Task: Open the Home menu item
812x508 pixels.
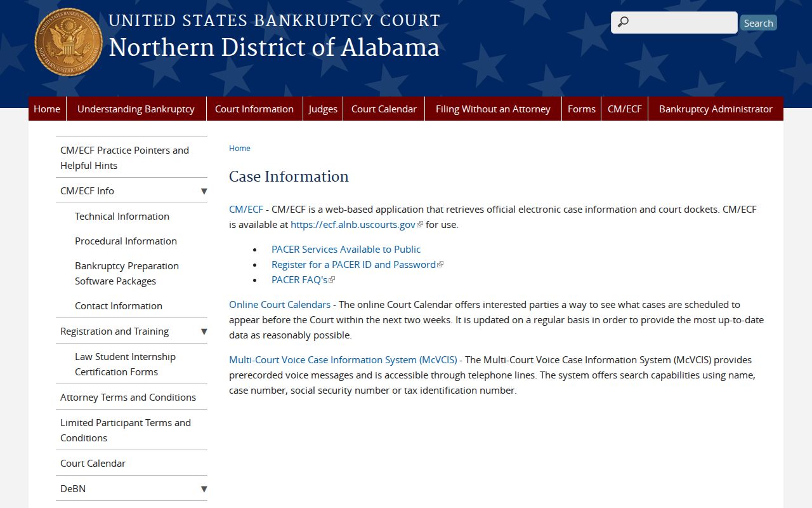Action: pyautogui.click(x=47, y=109)
